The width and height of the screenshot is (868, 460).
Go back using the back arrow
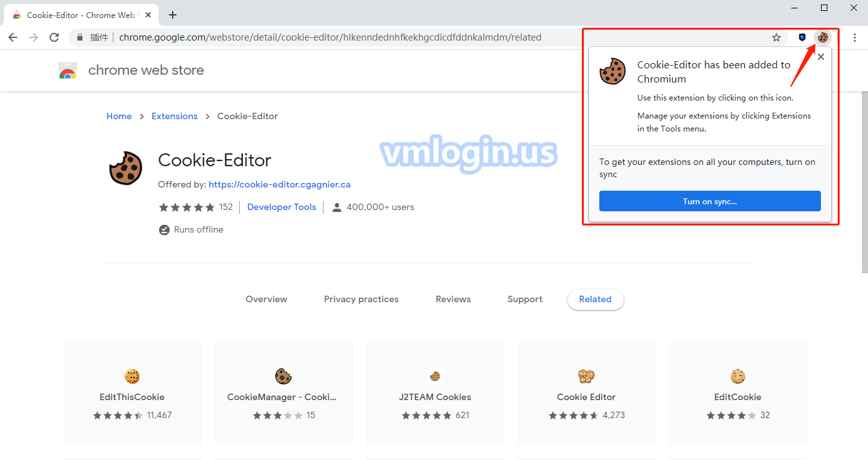click(x=13, y=37)
